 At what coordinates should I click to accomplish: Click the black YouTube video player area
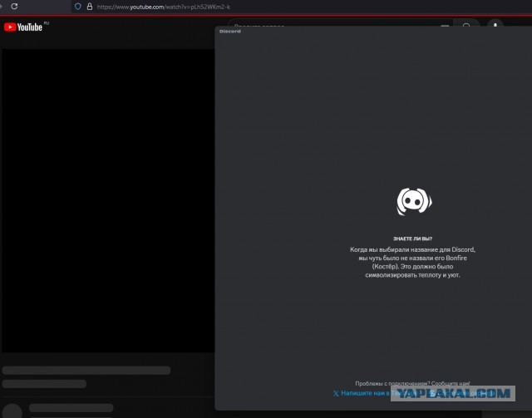click(108, 200)
